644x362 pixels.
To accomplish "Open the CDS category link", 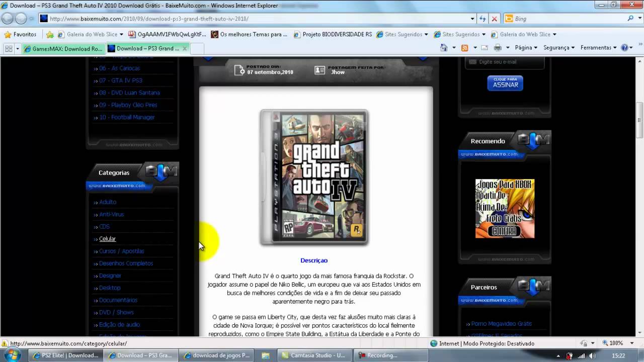I will tap(104, 227).
